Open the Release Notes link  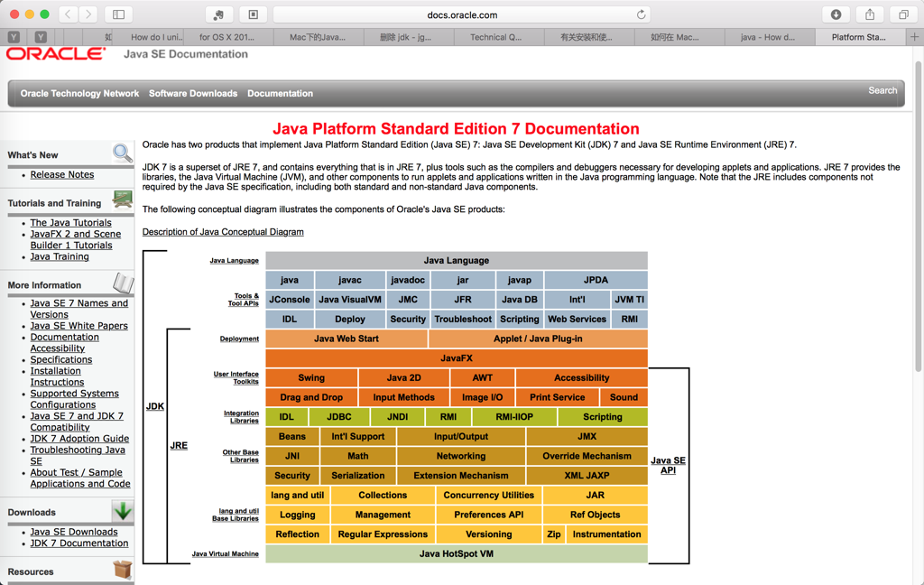[62, 174]
